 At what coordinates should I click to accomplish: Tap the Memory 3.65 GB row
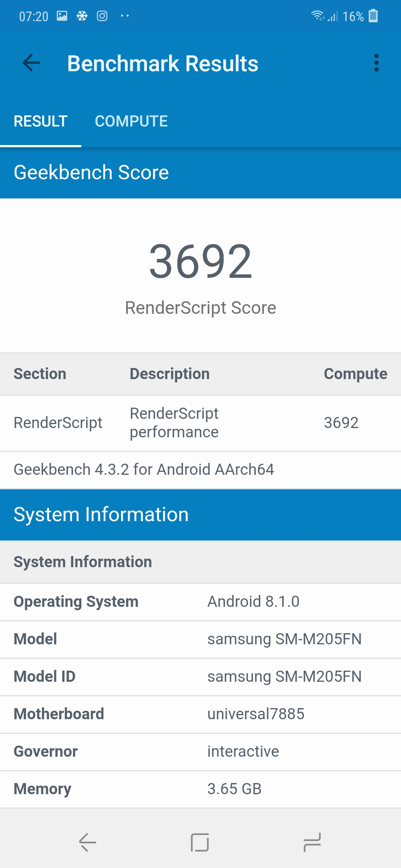tap(200, 789)
